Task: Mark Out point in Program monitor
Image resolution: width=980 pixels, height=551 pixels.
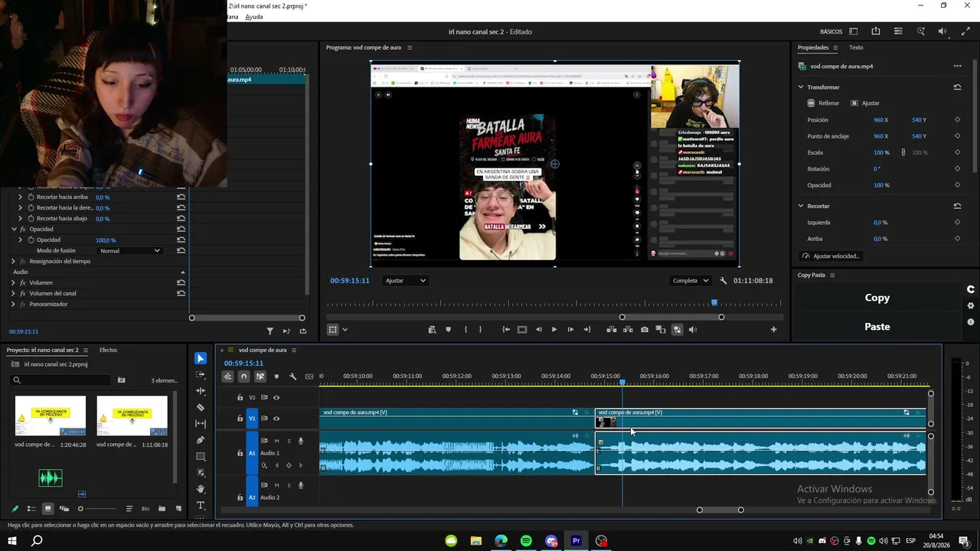Action: [x=481, y=330]
